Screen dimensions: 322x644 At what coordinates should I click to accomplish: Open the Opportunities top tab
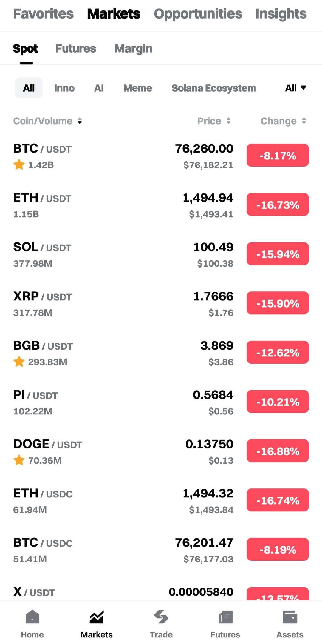[x=198, y=14]
